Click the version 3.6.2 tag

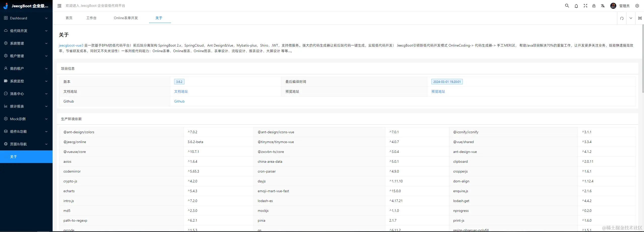click(x=179, y=82)
